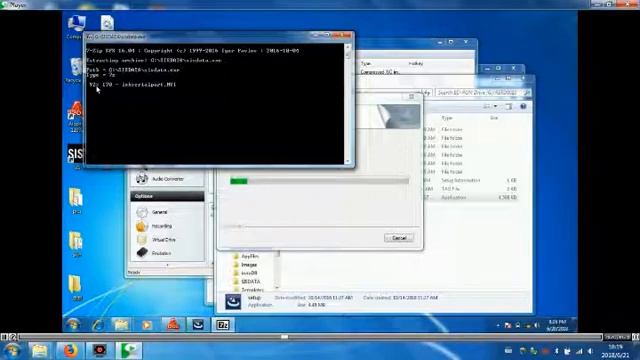640x360 pixels.
Task: Cancel the installation progress dialog
Action: tap(399, 238)
